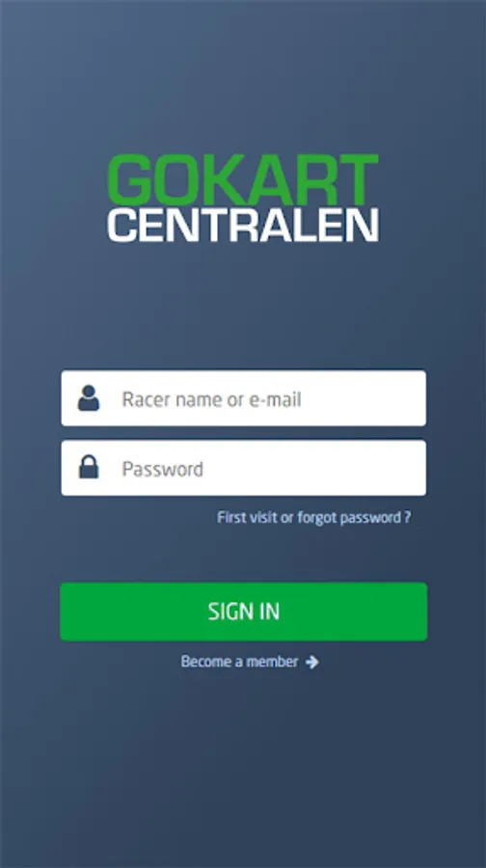Viewport: 486px width, 868px height.
Task: Focus the Password input field
Action: coord(244,468)
